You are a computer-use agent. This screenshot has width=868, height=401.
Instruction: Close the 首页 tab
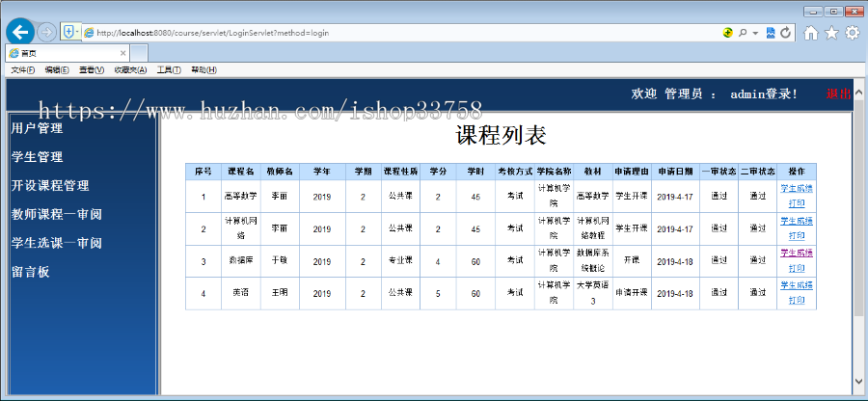tap(122, 54)
